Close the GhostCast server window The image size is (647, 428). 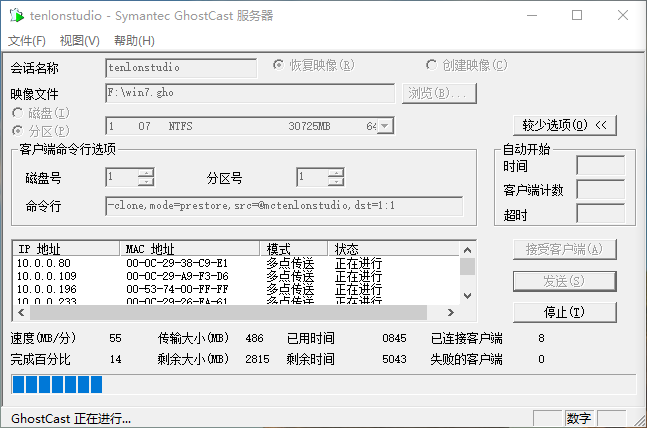point(623,15)
